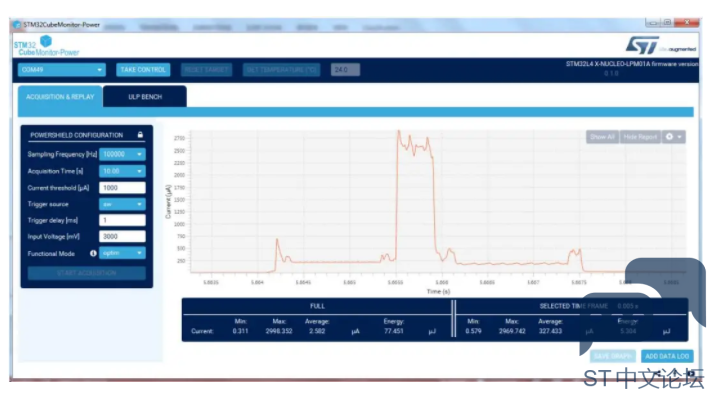
Task: Click the FULL Average value 2.582
Action: 317,331
